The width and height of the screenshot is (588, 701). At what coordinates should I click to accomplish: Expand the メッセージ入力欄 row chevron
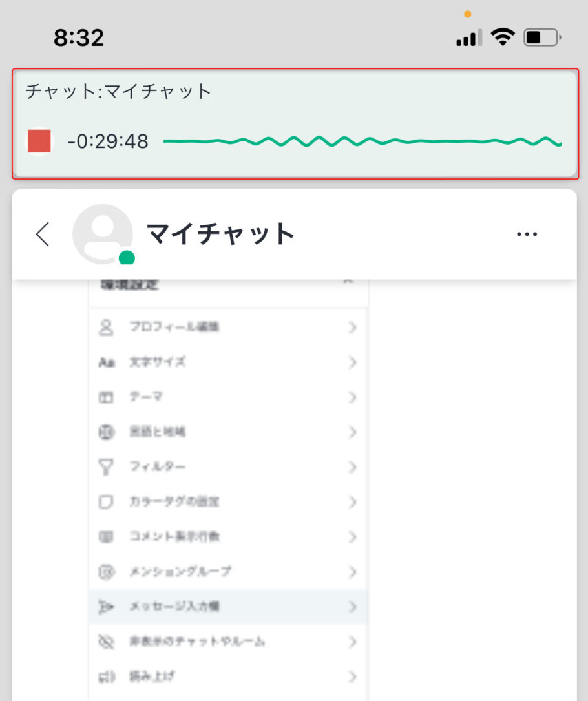(x=352, y=607)
